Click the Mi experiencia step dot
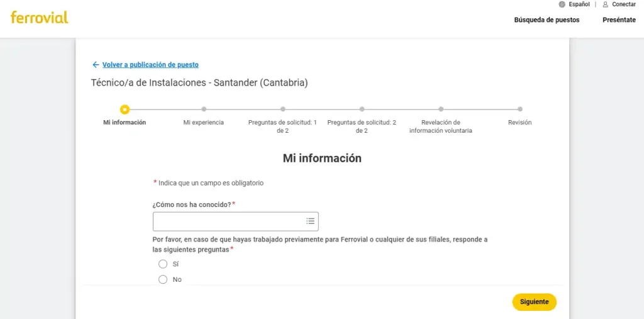644x319 pixels. pyautogui.click(x=204, y=109)
